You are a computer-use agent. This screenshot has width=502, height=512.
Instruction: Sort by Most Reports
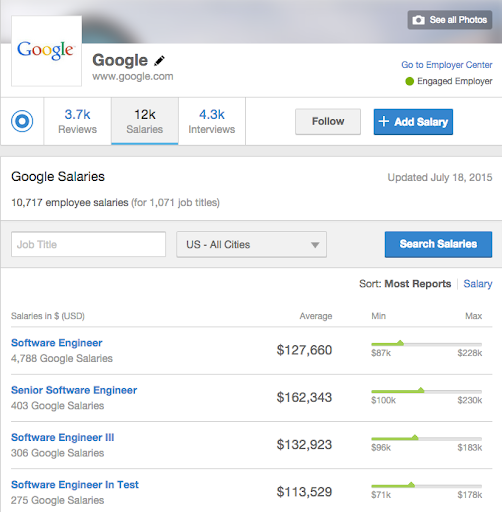coord(418,284)
